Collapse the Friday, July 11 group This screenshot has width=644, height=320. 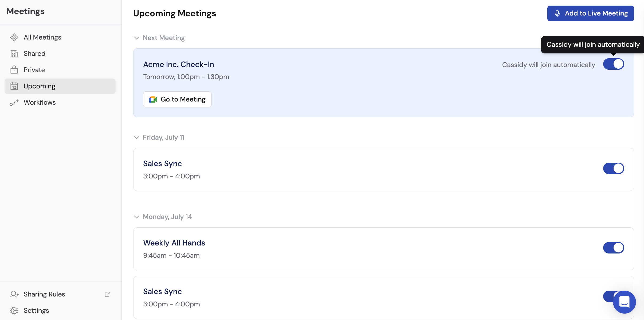[x=137, y=138]
